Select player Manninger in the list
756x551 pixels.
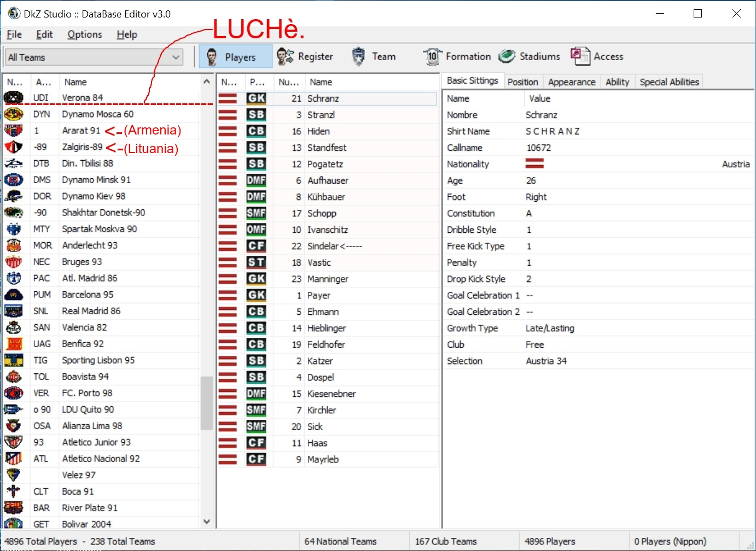pos(328,279)
